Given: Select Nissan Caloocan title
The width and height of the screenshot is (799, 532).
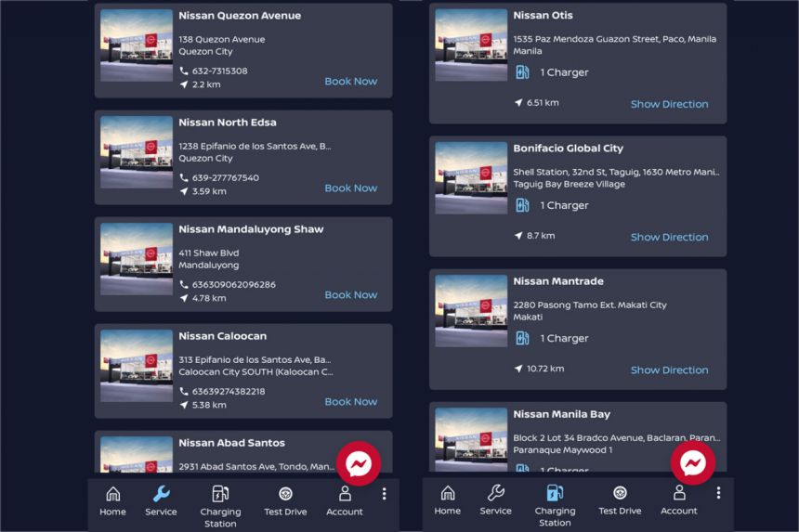Looking at the screenshot, I should [222, 336].
